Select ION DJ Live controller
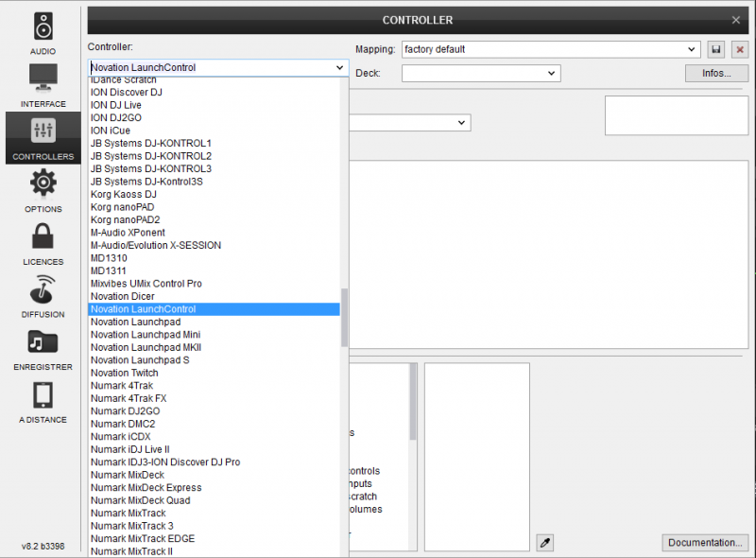The image size is (756, 558). coord(215,105)
